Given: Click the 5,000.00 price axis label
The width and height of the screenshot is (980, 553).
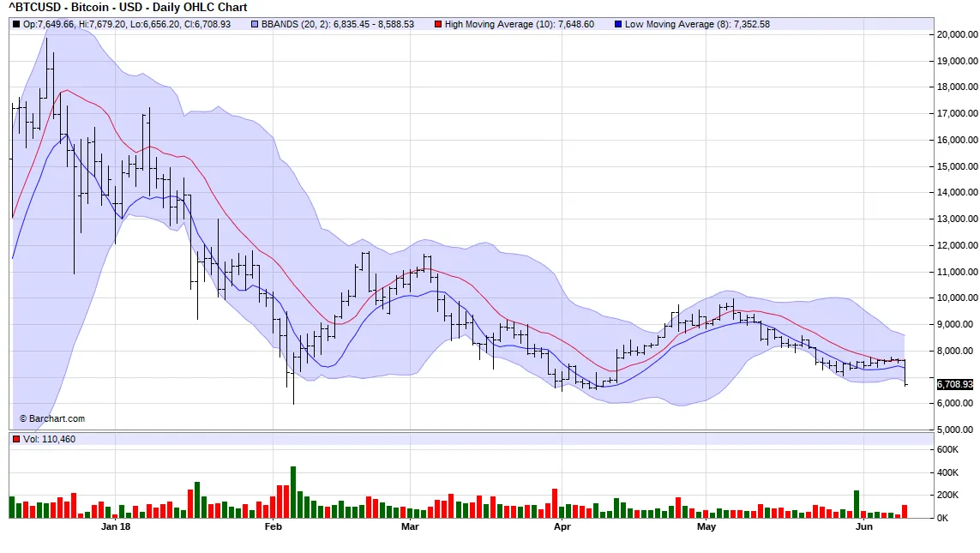Looking at the screenshot, I should (954, 430).
